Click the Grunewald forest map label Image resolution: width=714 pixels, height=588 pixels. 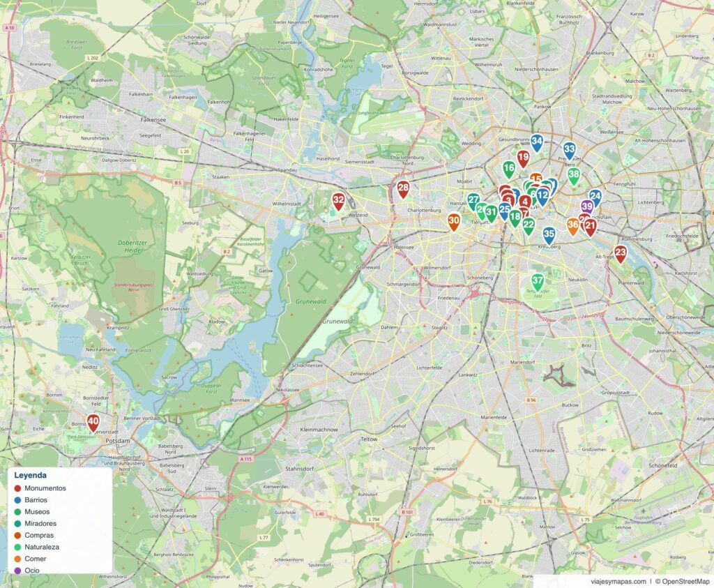tap(311, 301)
